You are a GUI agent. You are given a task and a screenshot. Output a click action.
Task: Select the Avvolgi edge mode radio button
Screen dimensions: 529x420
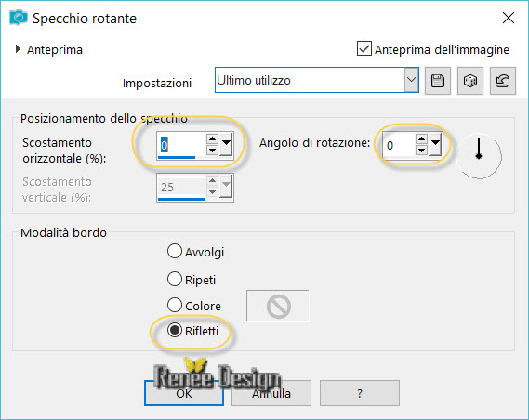click(x=175, y=252)
